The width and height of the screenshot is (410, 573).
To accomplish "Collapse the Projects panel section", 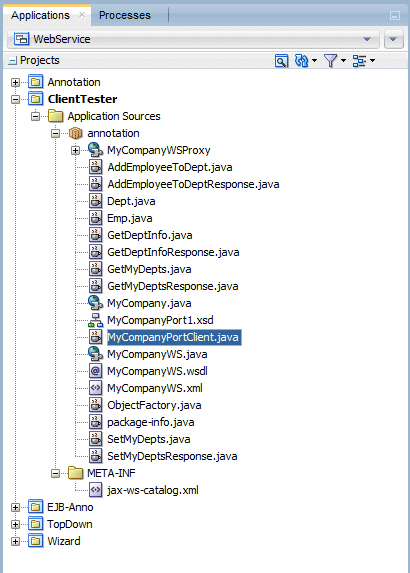I will pyautogui.click(x=13, y=61).
